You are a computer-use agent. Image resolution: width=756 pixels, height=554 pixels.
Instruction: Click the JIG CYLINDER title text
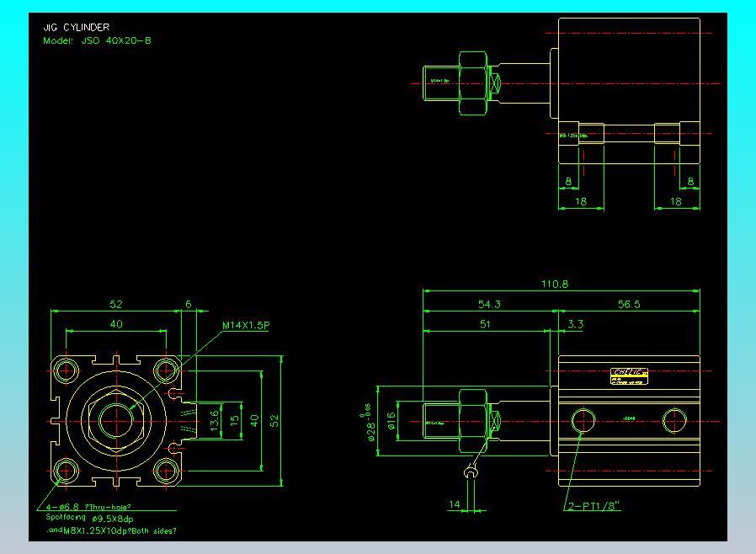(x=76, y=28)
